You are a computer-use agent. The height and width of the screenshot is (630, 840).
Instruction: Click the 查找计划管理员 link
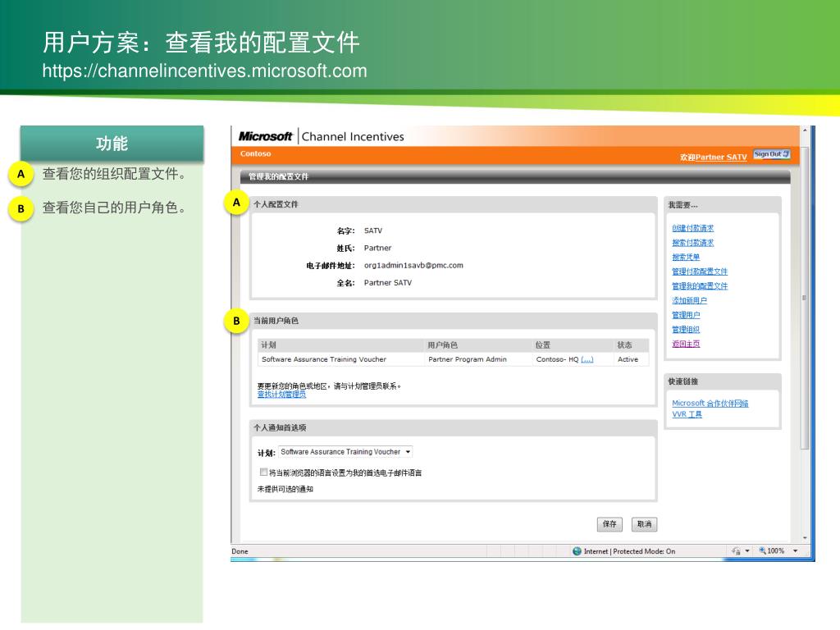point(282,395)
